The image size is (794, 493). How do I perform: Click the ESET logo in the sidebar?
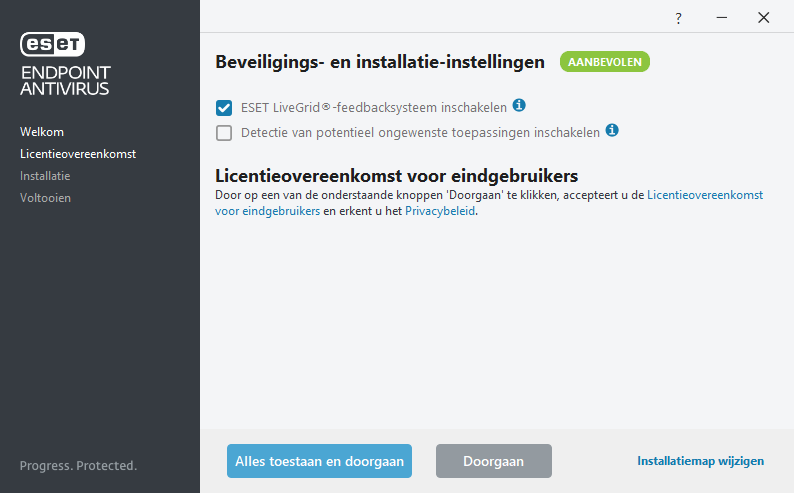click(x=53, y=43)
